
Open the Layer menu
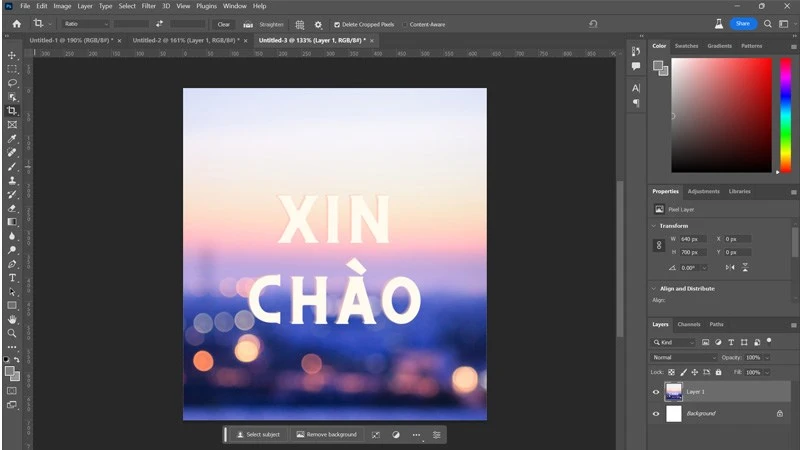click(85, 6)
